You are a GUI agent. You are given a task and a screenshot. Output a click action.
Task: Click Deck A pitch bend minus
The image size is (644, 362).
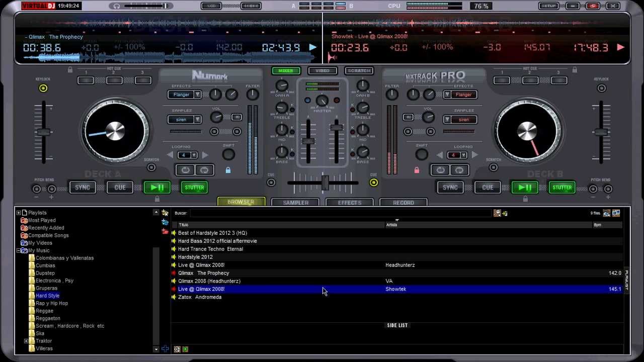pos(37,189)
